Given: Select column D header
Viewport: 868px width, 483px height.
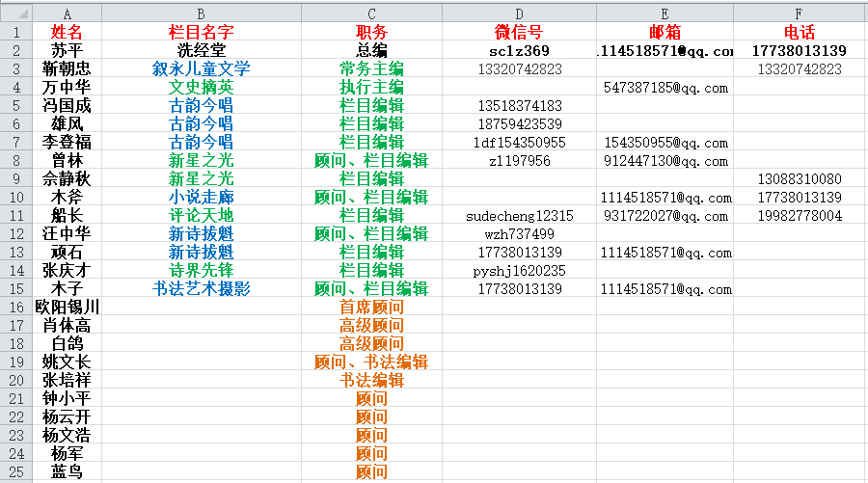Looking at the screenshot, I should tap(519, 13).
